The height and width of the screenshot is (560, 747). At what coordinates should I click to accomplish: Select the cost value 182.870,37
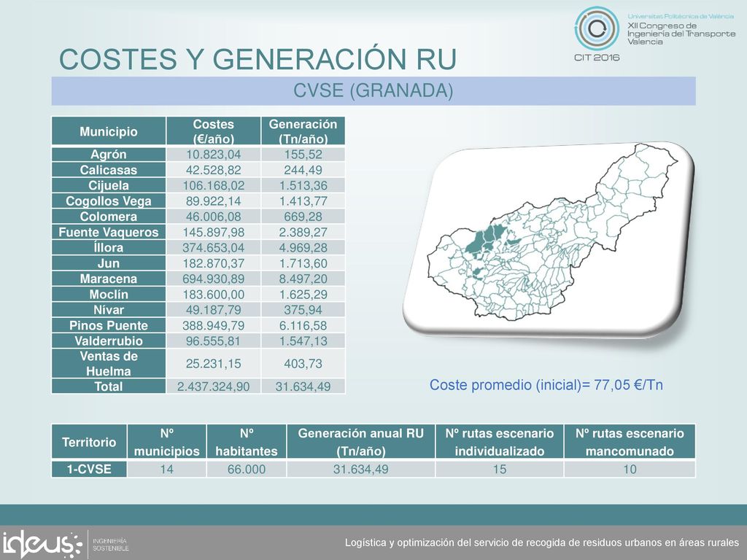coord(214,263)
